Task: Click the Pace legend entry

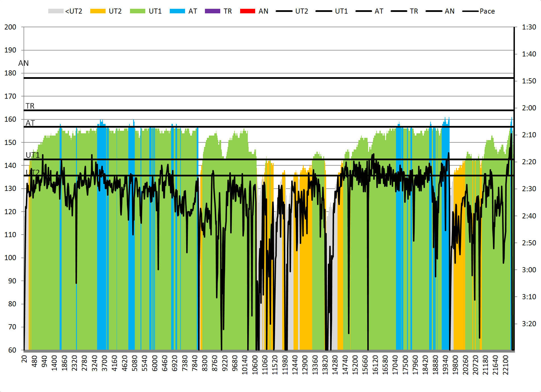Action: pyautogui.click(x=479, y=11)
